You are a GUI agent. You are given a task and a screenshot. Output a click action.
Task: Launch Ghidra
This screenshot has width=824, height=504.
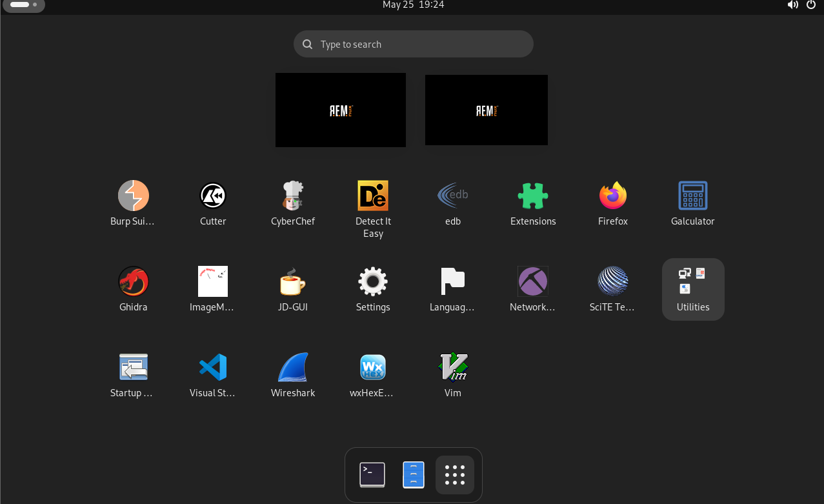(133, 290)
